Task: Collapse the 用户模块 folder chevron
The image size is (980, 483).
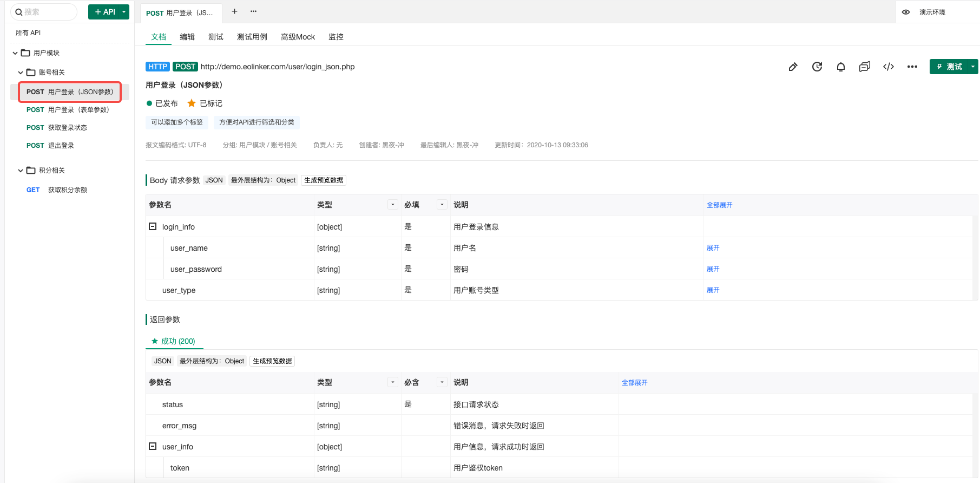Action: tap(15, 53)
